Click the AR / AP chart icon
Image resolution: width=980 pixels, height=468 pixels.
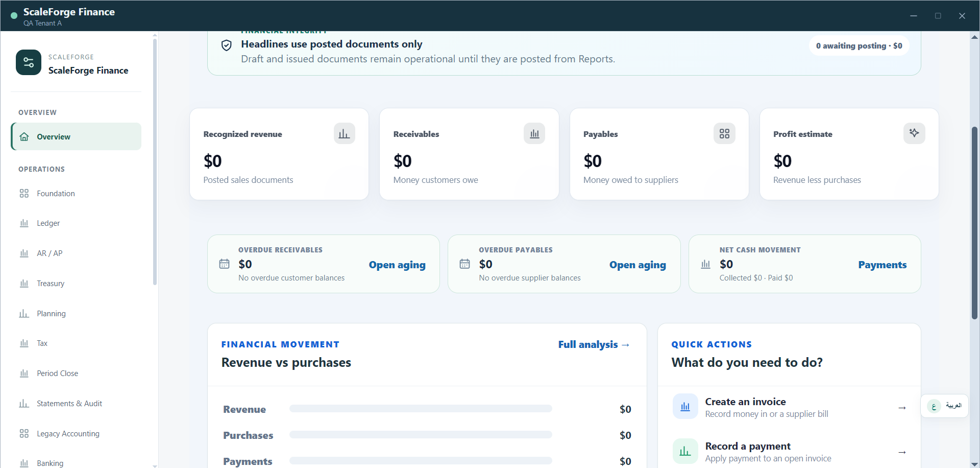[x=24, y=253]
